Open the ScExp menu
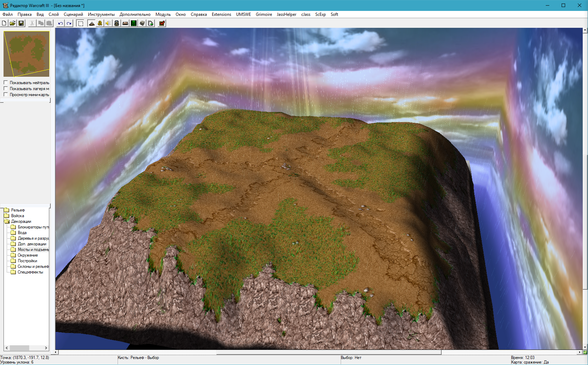Viewport: 588px width, 365px height. [x=320, y=14]
